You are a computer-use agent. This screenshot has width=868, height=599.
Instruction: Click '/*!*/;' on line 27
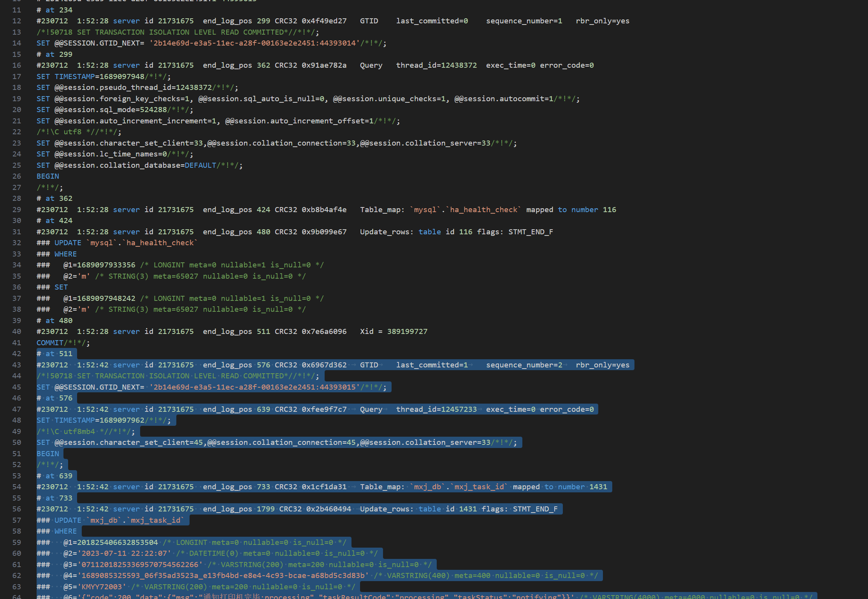coord(50,188)
